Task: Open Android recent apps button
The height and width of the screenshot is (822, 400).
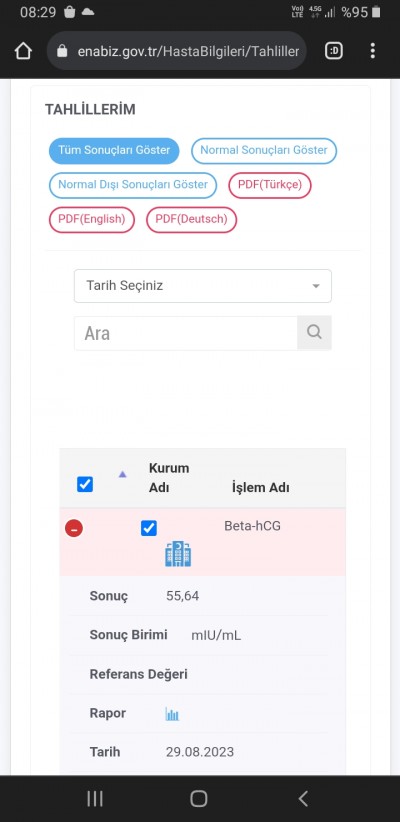Action: tap(95, 798)
